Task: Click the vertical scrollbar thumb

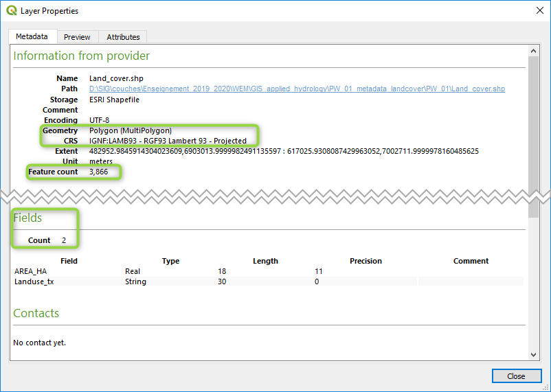Action: (x=533, y=137)
